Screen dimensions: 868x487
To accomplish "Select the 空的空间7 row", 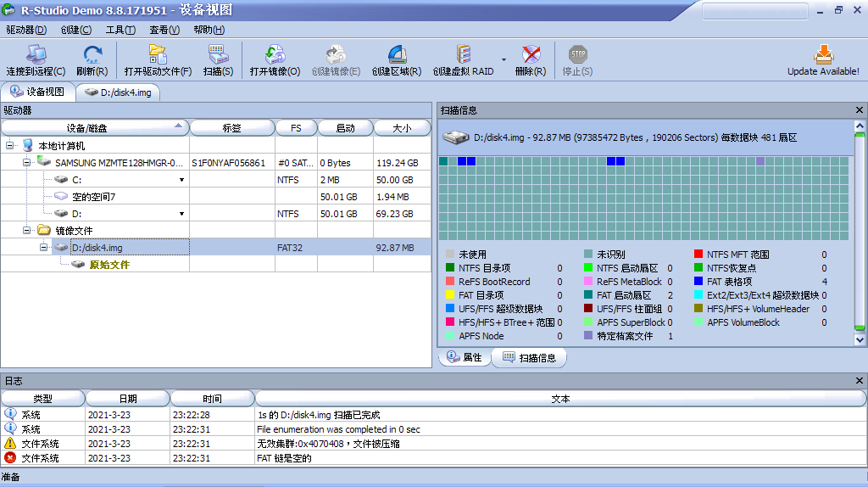I will pyautogui.click(x=216, y=197).
